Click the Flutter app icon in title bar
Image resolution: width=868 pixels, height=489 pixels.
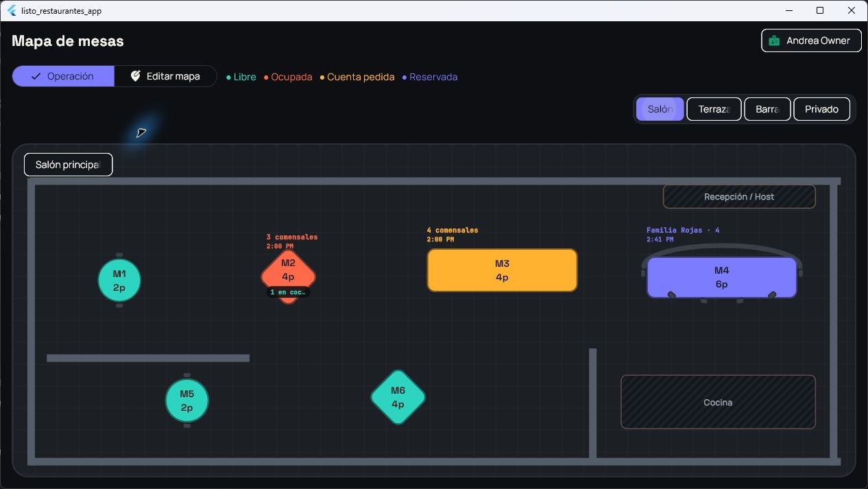12,10
